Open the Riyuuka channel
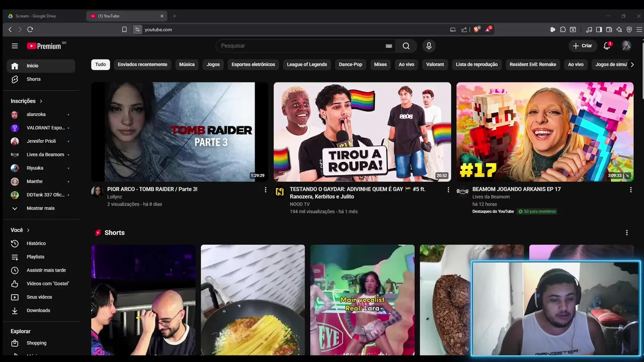Image resolution: width=644 pixels, height=362 pixels. 41,168
